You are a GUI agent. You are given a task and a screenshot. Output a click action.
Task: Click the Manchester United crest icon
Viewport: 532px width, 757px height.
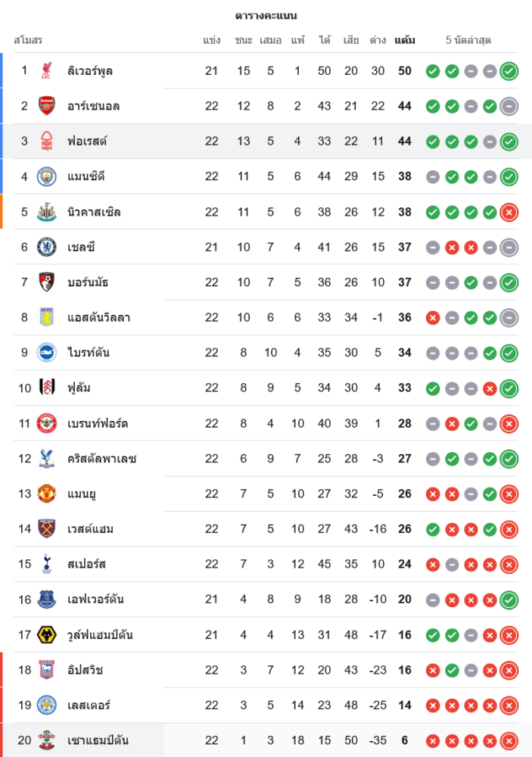(x=47, y=494)
